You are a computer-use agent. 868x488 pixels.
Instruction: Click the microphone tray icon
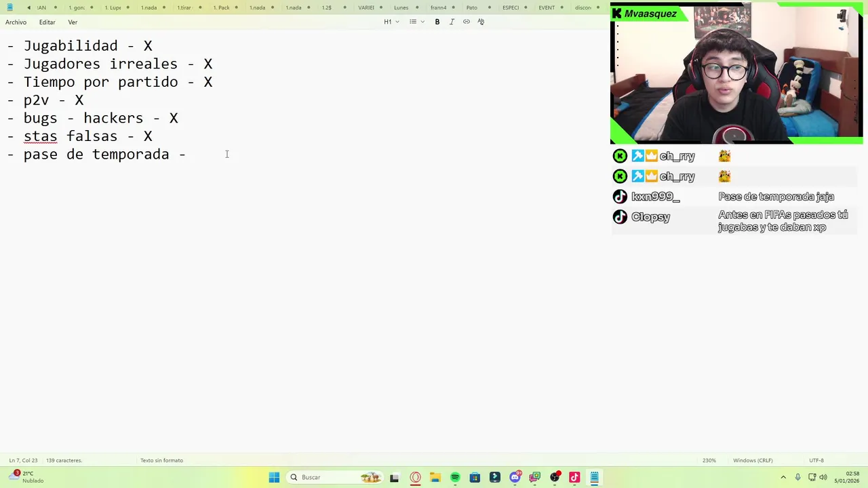[797, 477]
